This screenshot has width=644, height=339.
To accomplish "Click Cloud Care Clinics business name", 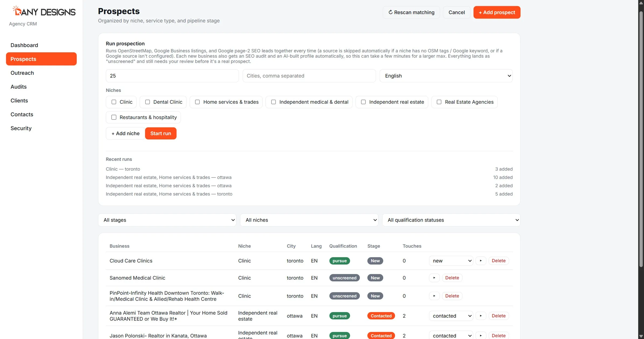I will 131,261.
